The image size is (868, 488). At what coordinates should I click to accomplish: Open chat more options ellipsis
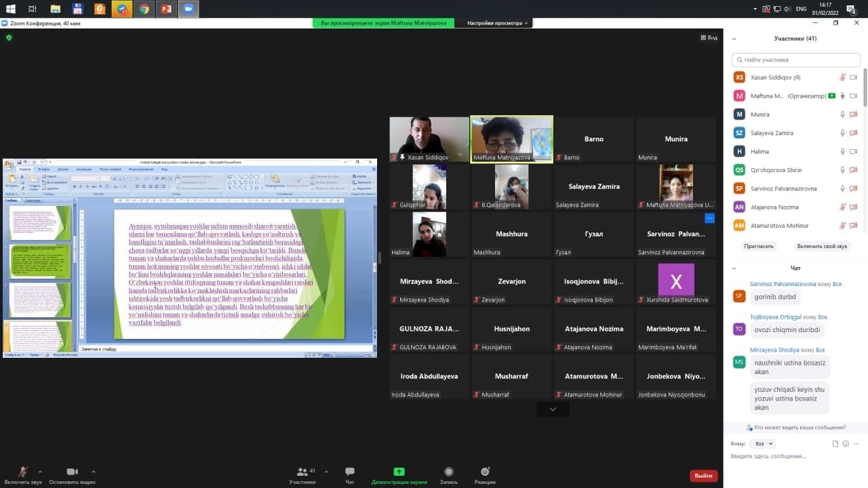click(x=856, y=444)
